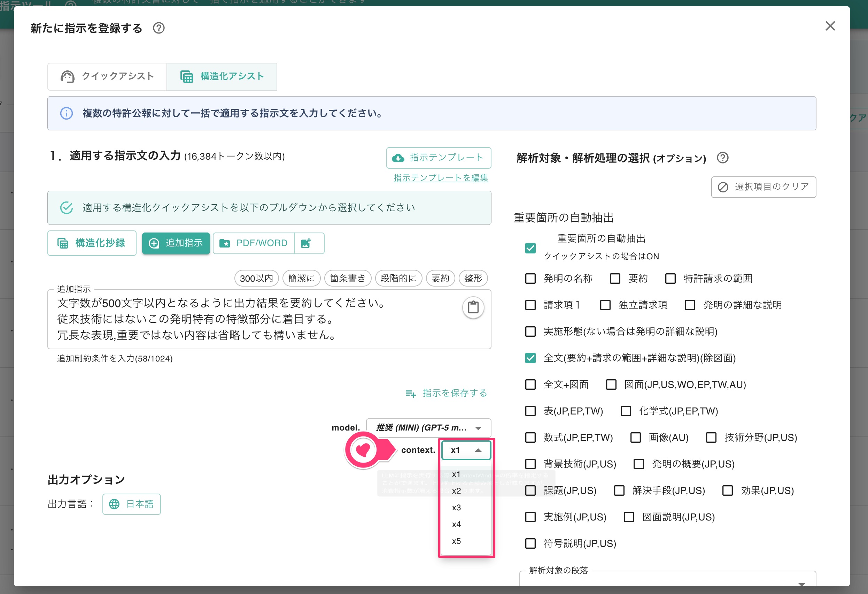Open the 指示テンプレートを編集 link
Screen dimensions: 868x594
click(x=441, y=178)
